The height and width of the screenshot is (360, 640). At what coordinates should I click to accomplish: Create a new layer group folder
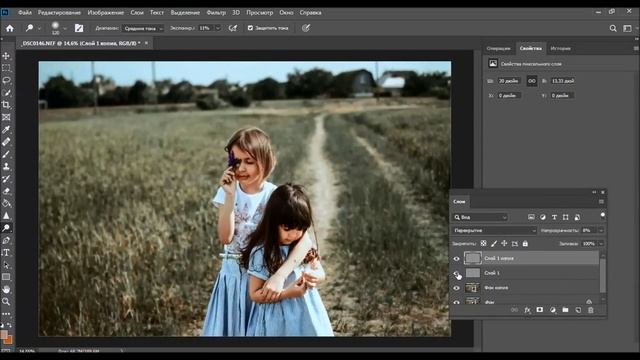click(565, 310)
